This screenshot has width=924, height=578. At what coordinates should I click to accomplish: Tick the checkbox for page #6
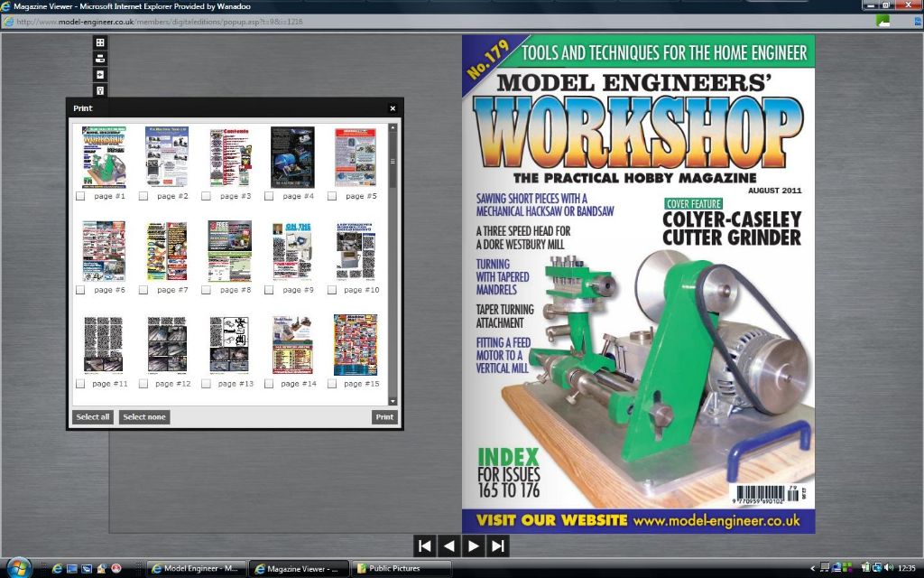[x=80, y=290]
